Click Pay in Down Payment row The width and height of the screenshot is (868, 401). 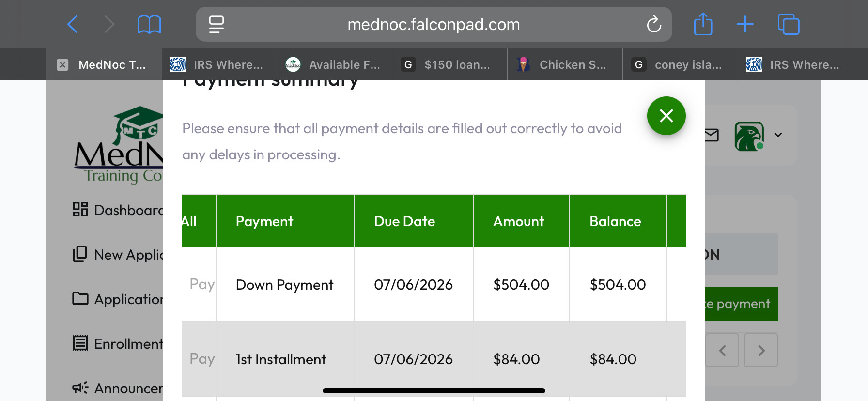click(x=202, y=284)
